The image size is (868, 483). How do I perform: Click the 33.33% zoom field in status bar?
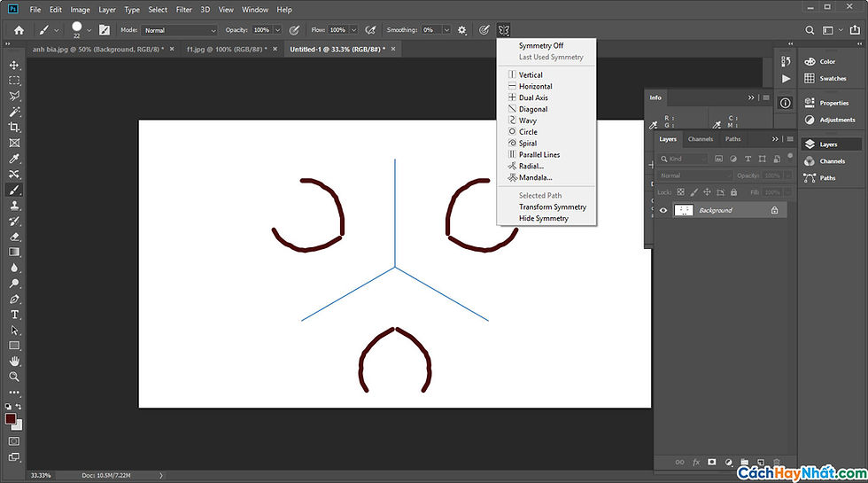pos(42,475)
